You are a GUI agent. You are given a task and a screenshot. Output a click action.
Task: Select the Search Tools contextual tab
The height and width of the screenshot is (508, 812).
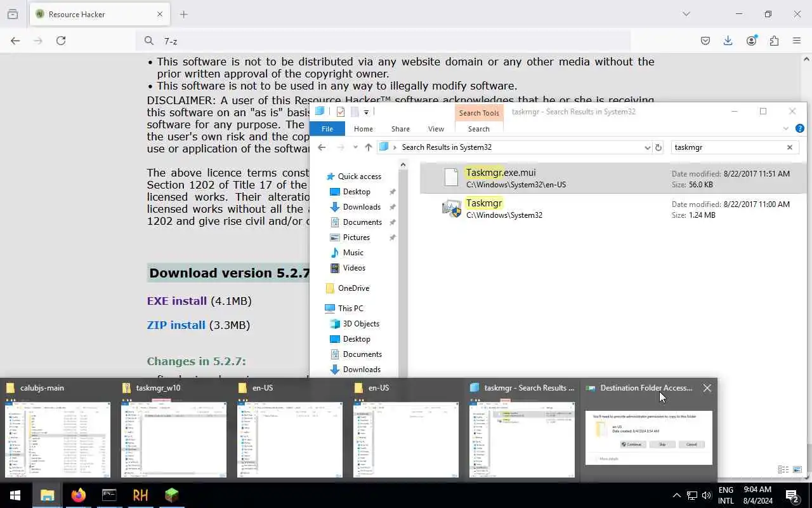click(479, 113)
